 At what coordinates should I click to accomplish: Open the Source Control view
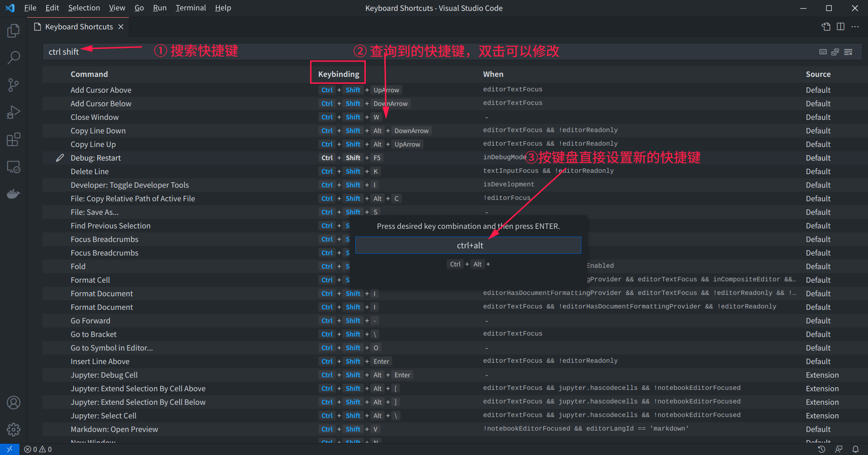tap(14, 85)
